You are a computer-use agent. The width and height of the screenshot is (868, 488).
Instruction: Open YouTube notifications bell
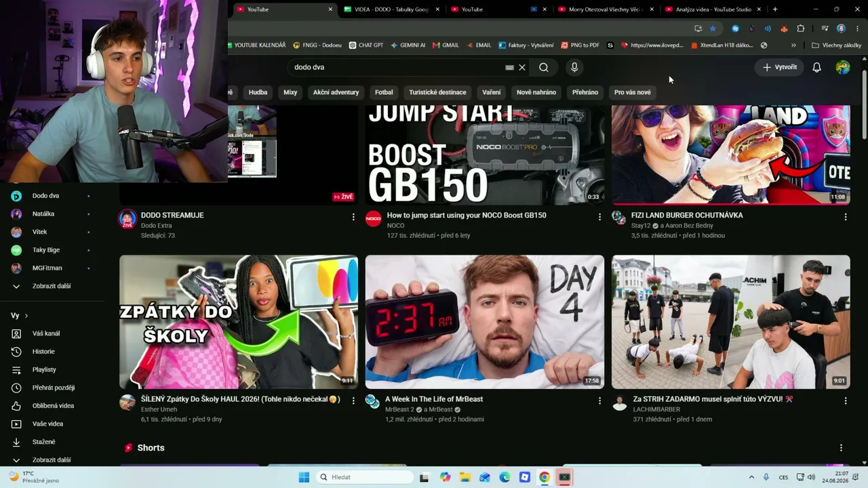pos(816,67)
